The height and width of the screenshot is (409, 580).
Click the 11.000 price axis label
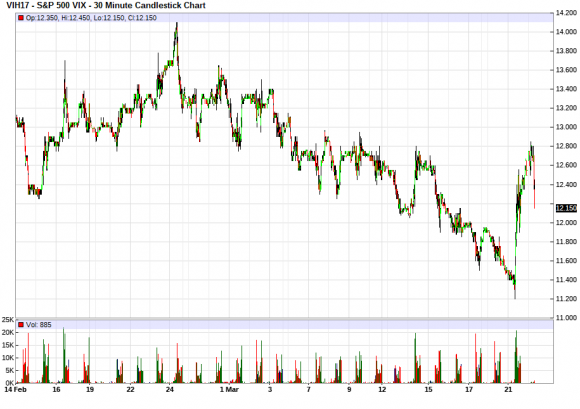[x=566, y=318]
